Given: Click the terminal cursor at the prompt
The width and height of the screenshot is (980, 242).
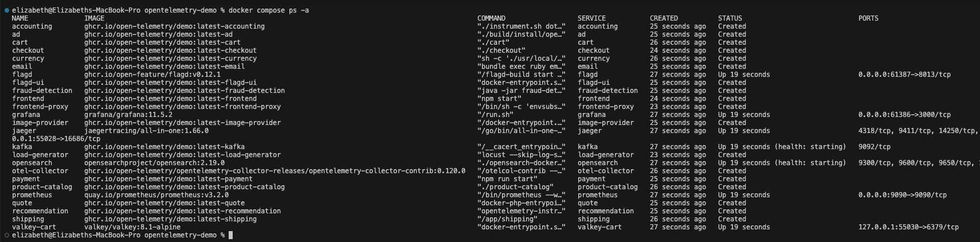Looking at the screenshot, I should pos(230,235).
